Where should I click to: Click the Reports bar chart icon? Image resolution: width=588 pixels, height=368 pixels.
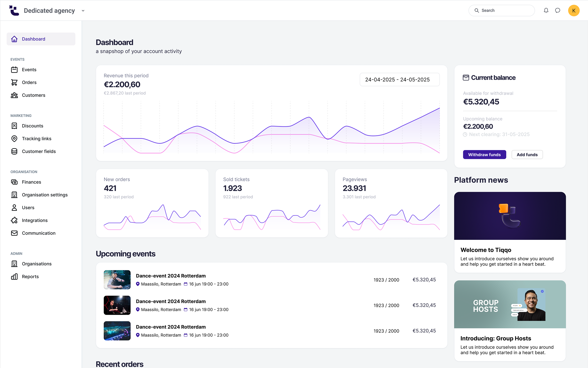coord(14,277)
